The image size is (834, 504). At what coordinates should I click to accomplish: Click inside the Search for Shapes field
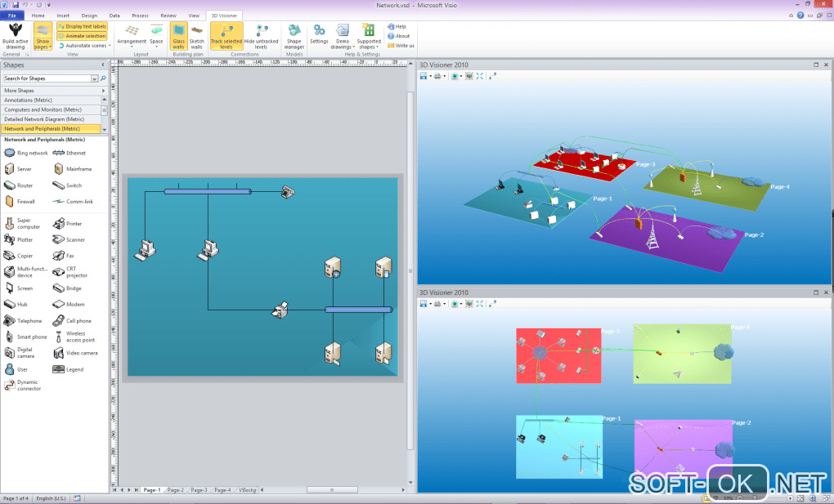pyautogui.click(x=47, y=78)
